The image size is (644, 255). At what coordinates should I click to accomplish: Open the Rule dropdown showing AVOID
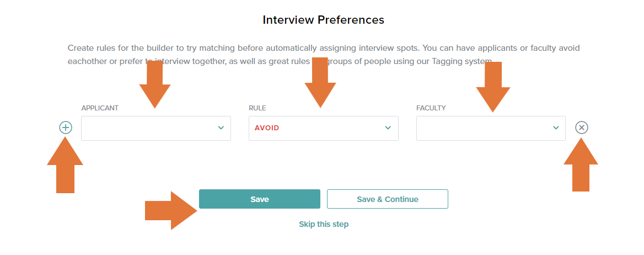(x=324, y=128)
